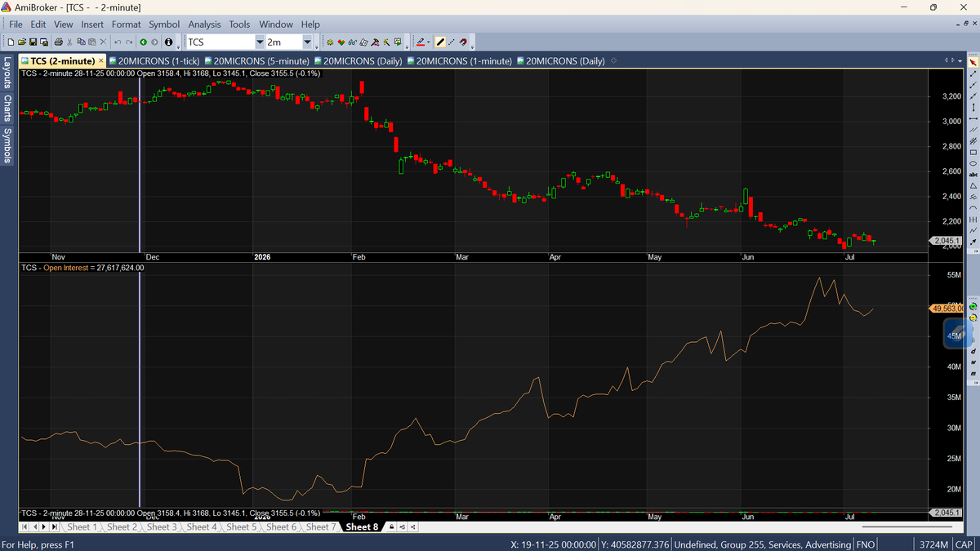Expand line color dropdown arrow
The image size is (980, 551).
click(x=428, y=42)
